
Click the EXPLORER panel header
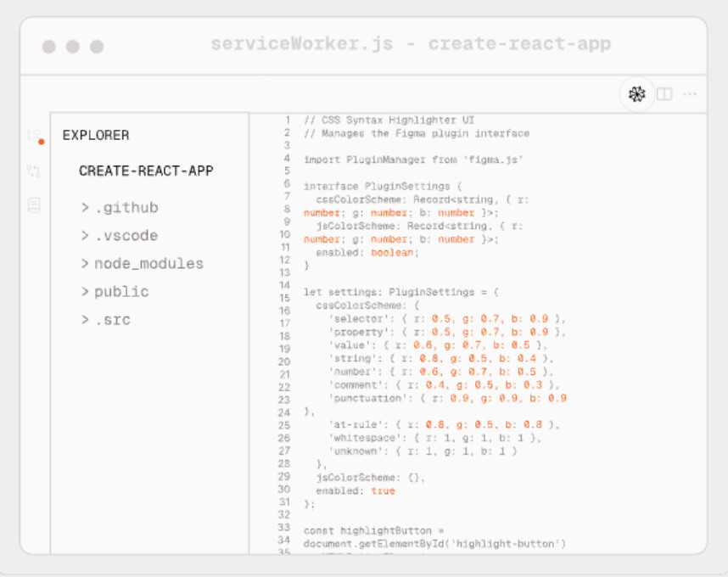(x=96, y=135)
